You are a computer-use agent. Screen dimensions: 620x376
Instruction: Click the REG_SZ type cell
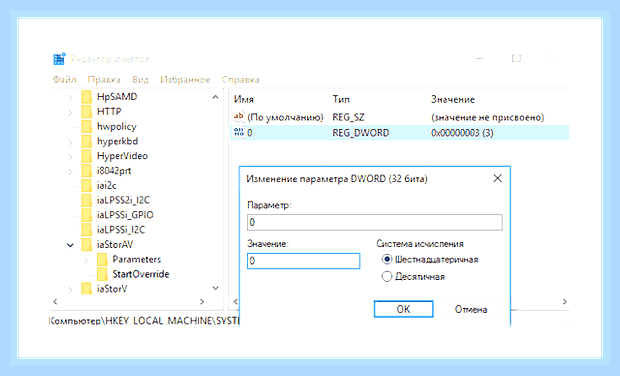tap(348, 117)
